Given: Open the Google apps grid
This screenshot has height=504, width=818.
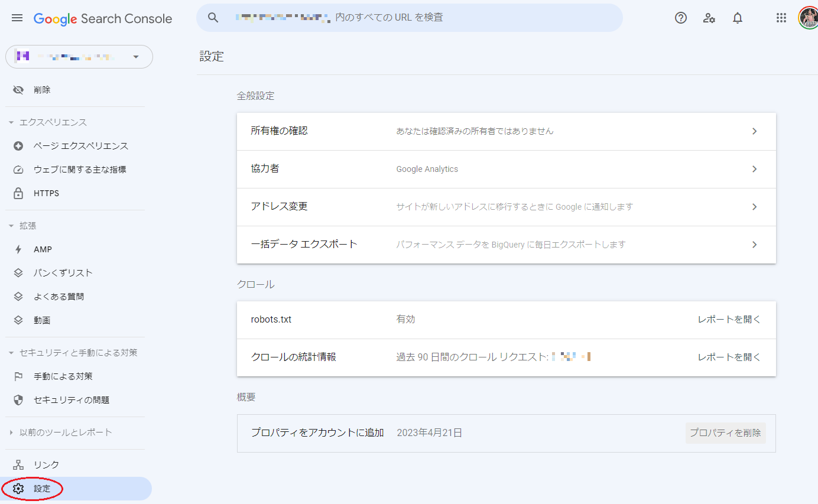Looking at the screenshot, I should pyautogui.click(x=781, y=18).
